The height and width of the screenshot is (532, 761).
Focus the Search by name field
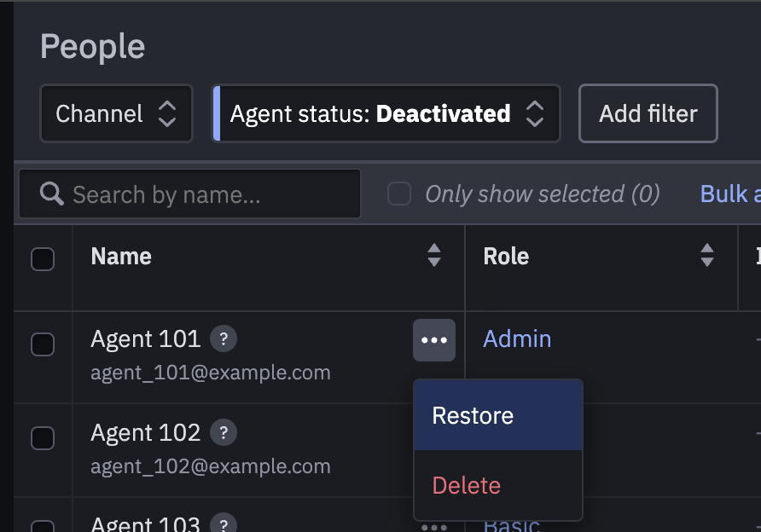coord(189,194)
